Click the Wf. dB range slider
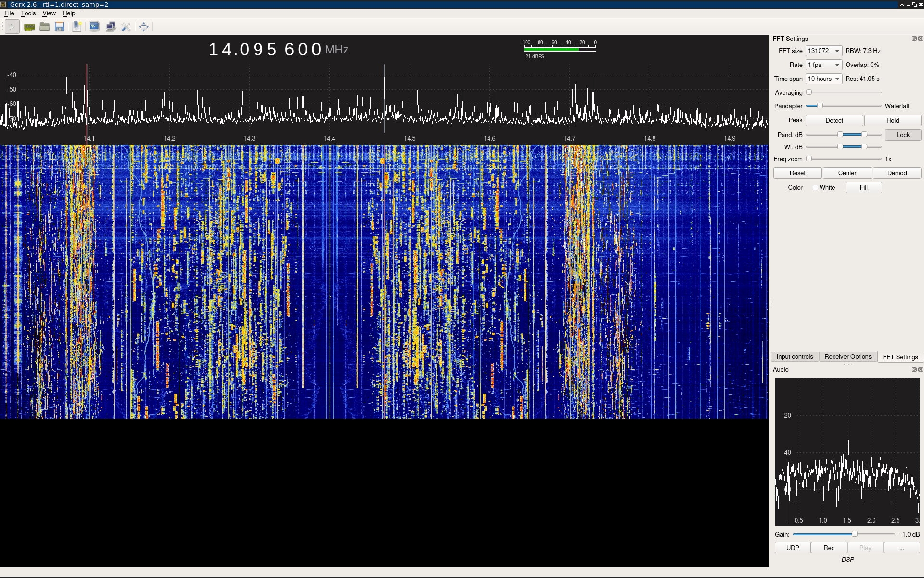924x578 pixels. pyautogui.click(x=844, y=147)
